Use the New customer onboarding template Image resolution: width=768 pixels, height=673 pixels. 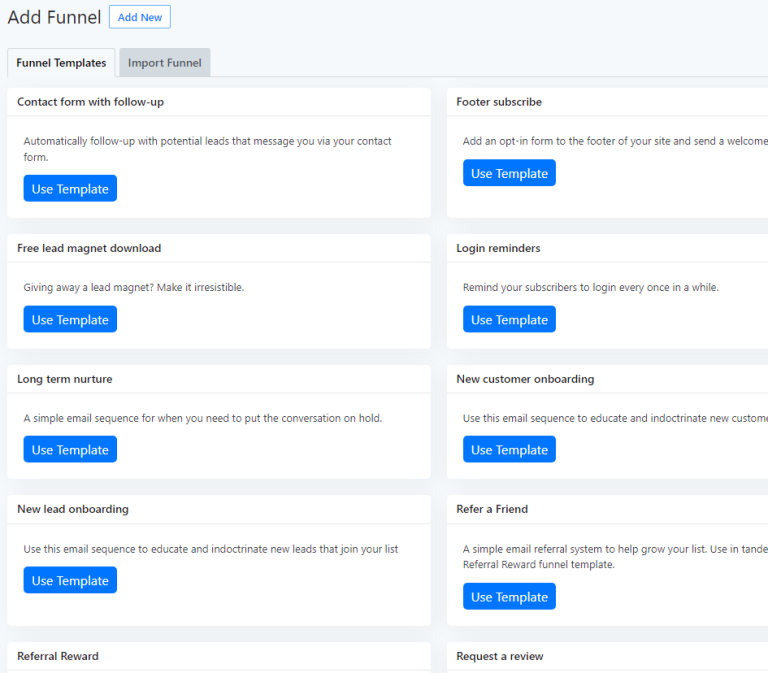click(x=509, y=450)
